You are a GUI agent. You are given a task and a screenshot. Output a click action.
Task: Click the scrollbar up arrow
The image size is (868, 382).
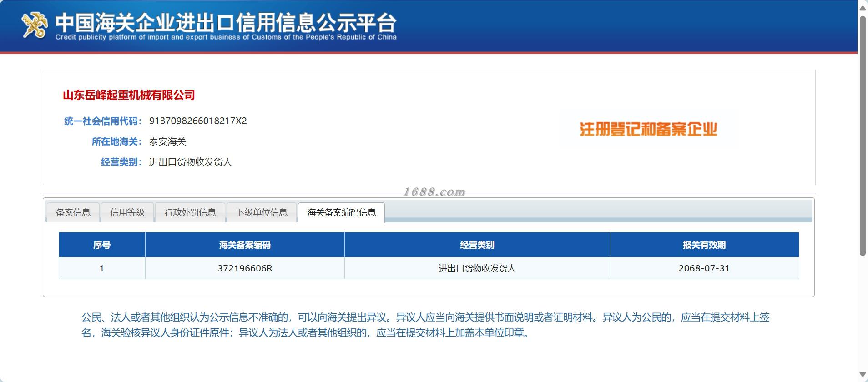(863, 8)
